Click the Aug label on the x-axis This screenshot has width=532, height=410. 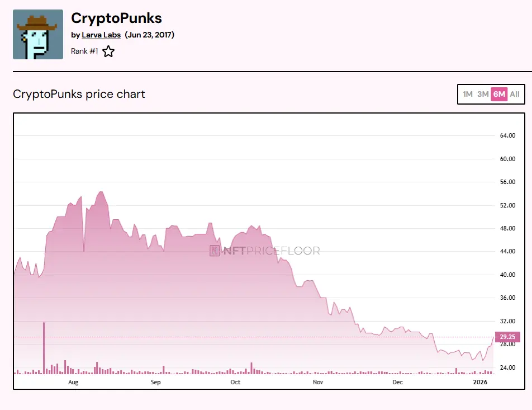(x=73, y=382)
